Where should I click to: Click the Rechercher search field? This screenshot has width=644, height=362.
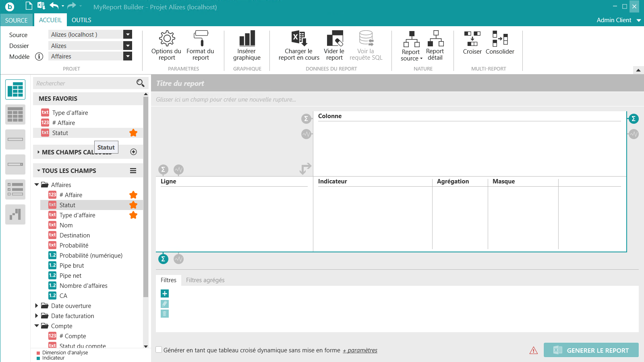point(85,83)
